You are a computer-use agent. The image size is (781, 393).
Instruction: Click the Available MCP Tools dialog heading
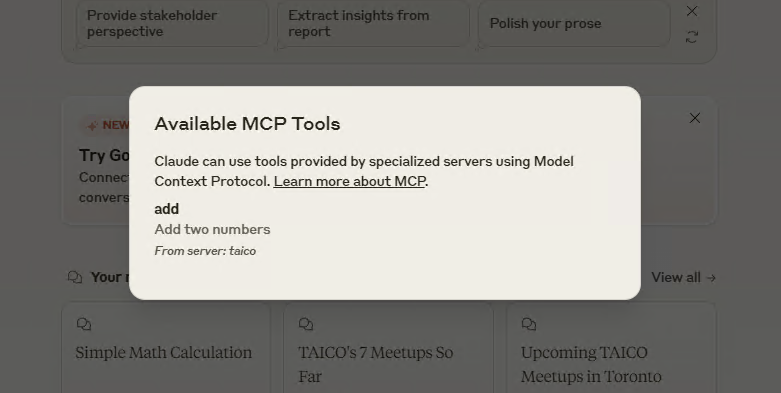click(247, 124)
